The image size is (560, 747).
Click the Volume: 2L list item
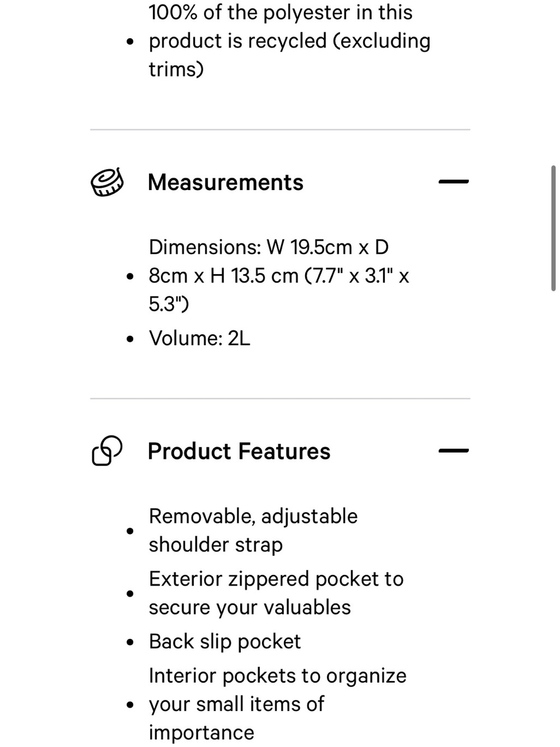tap(199, 338)
